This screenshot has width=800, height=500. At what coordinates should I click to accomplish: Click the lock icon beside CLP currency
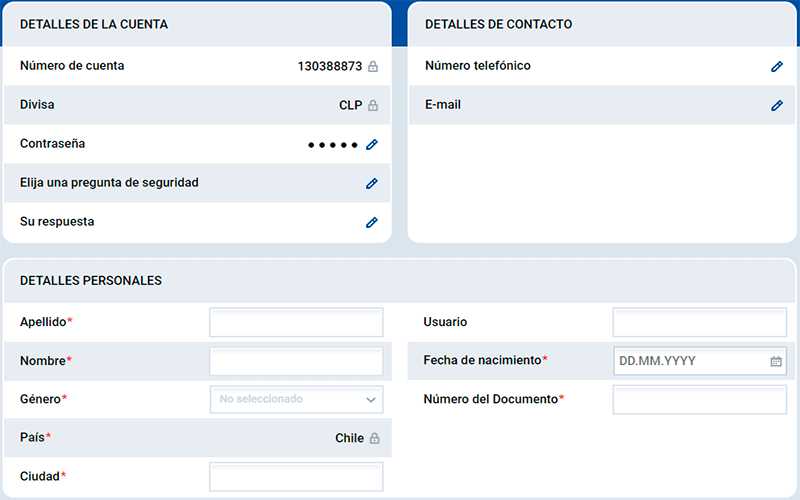pyautogui.click(x=373, y=106)
